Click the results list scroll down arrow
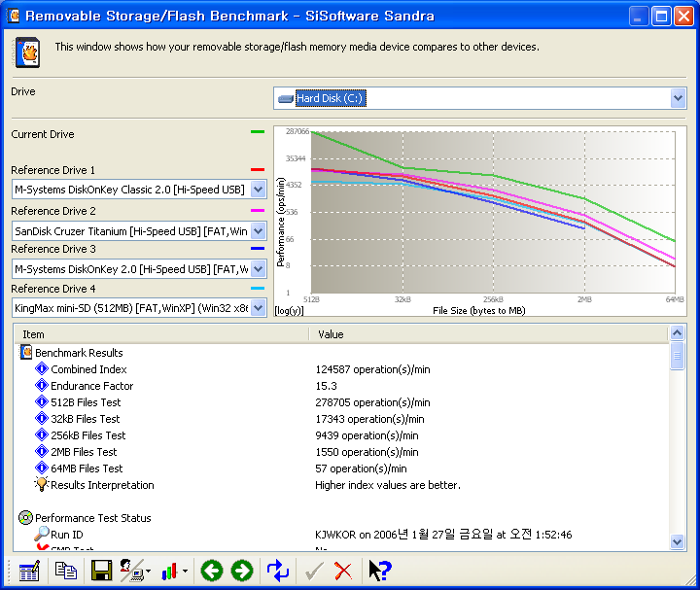The width and height of the screenshot is (700, 590). pos(677,541)
